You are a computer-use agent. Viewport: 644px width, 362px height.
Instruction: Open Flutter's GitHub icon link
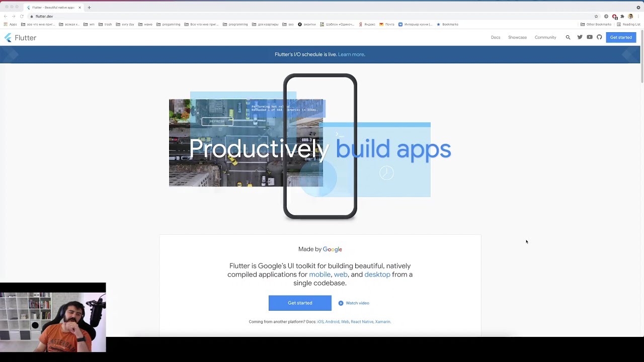599,37
